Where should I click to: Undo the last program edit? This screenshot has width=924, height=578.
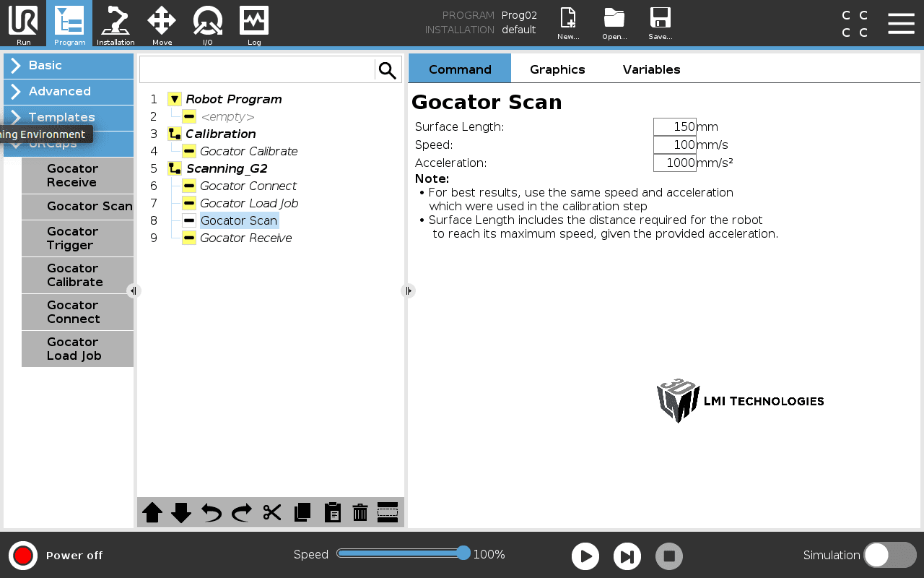pyautogui.click(x=212, y=512)
